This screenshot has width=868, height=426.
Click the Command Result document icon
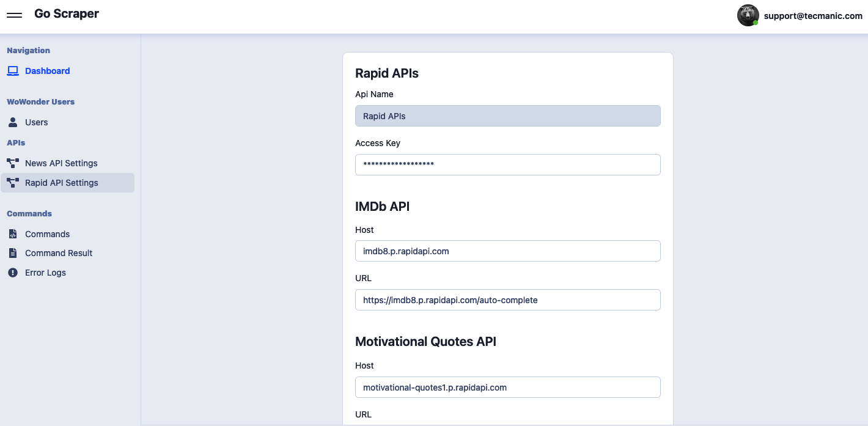point(13,253)
